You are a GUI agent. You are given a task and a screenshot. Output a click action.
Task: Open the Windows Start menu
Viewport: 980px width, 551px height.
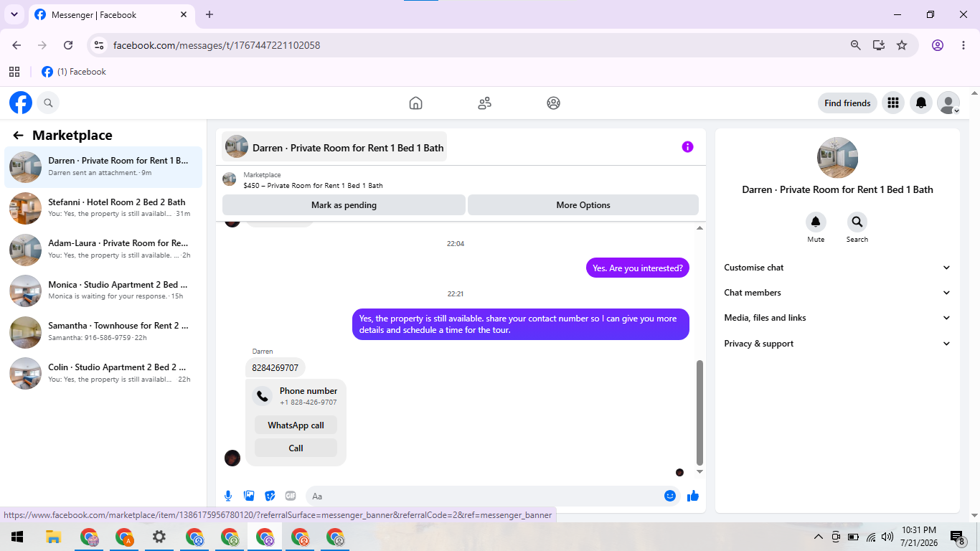pos(17,537)
